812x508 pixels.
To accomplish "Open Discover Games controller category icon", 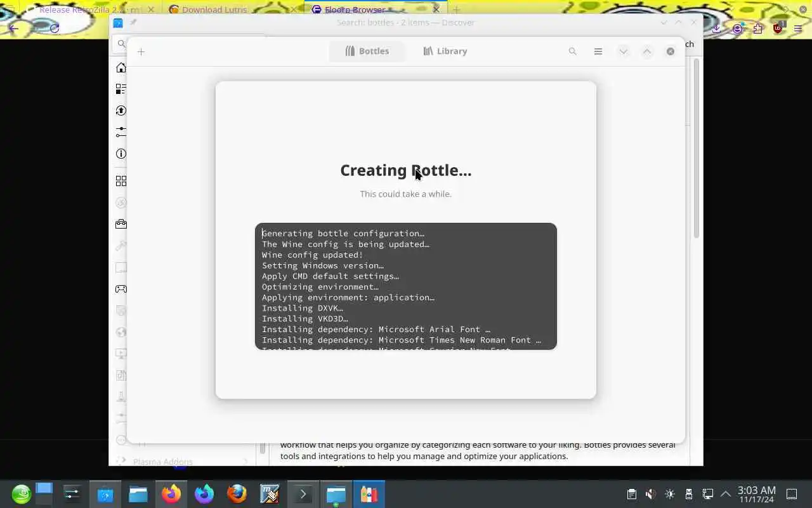I will point(121,289).
